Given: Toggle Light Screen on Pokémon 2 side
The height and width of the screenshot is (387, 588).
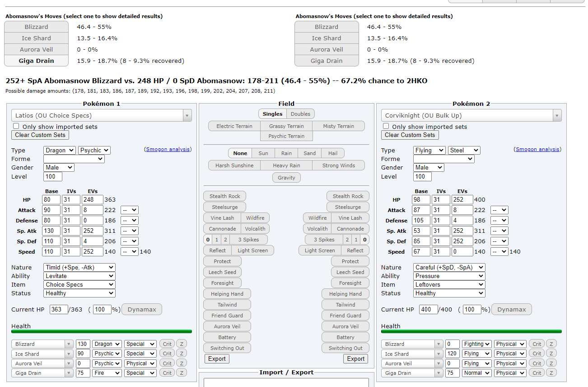Looking at the screenshot, I should point(320,250).
